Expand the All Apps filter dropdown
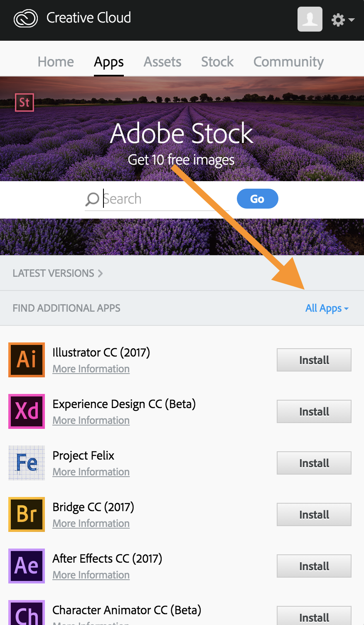This screenshot has height=625, width=364. [x=327, y=308]
